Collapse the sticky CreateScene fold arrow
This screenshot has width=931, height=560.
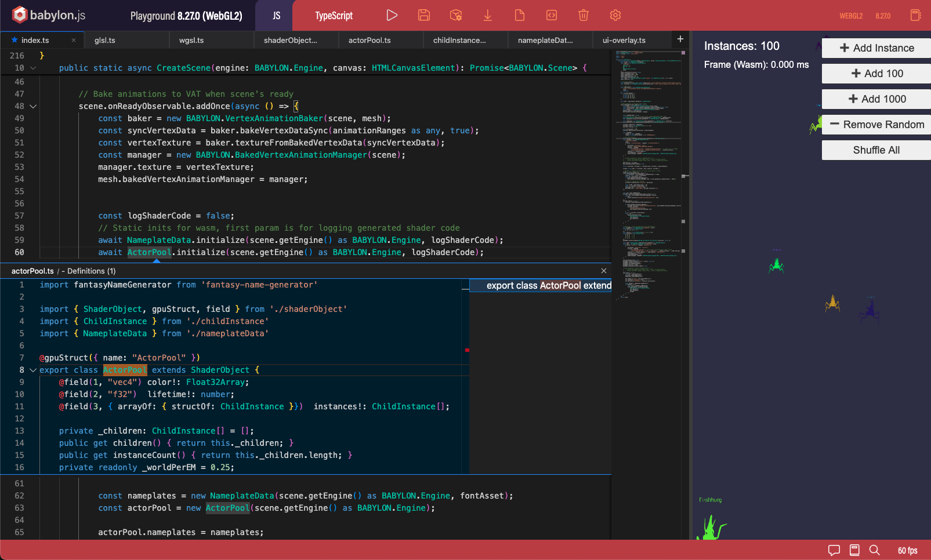[x=33, y=68]
